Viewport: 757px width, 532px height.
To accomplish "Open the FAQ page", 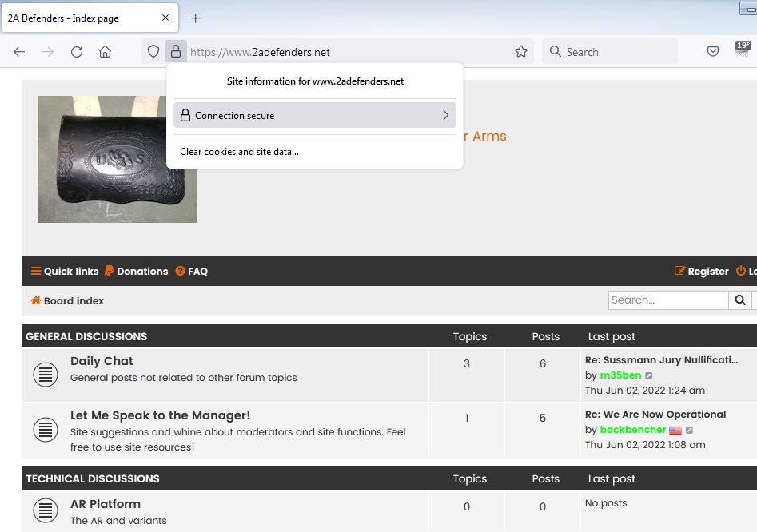I will pyautogui.click(x=192, y=272).
